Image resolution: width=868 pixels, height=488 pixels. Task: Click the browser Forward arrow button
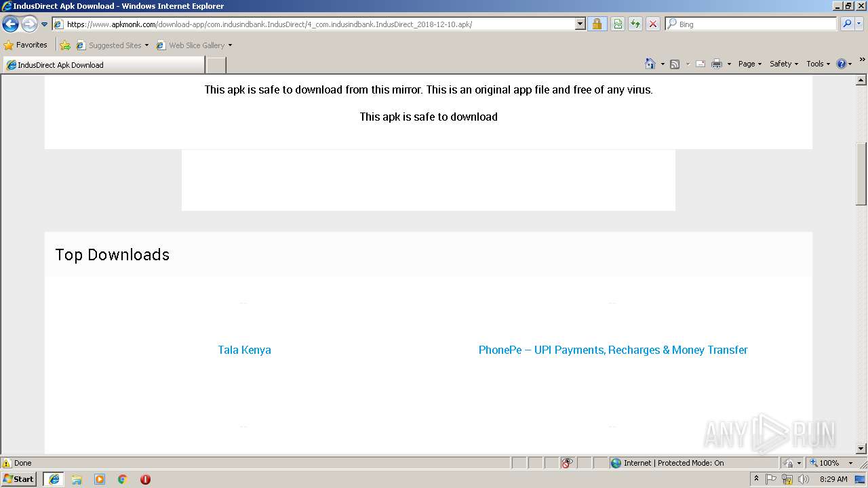click(x=29, y=24)
